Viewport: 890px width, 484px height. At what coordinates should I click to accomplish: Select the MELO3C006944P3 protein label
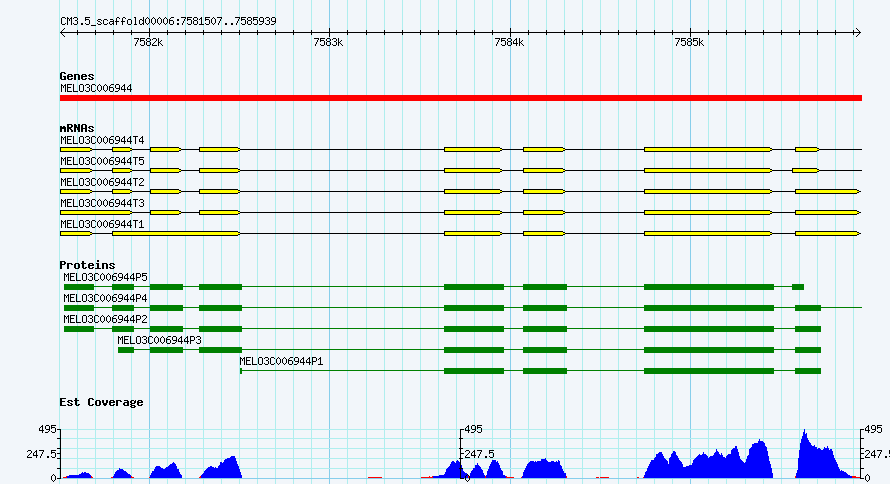[x=159, y=340]
